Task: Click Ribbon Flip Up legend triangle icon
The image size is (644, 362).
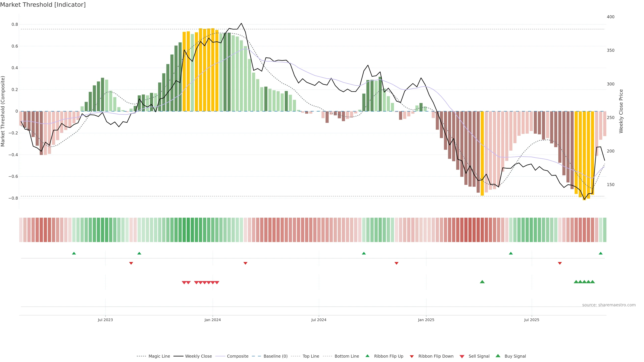Action: (367, 356)
